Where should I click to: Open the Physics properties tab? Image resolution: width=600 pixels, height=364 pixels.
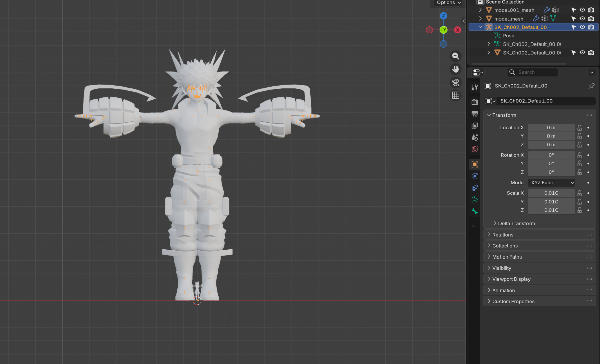click(x=475, y=176)
